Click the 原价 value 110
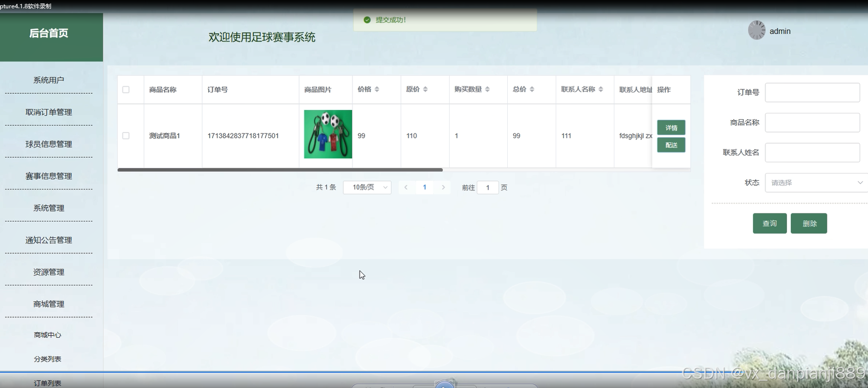The width and height of the screenshot is (868, 388). [x=412, y=136]
